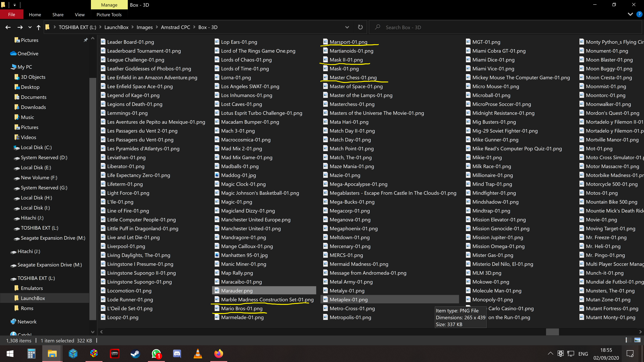This screenshot has width=644, height=362.
Task: Expand the ribbon with the chevron
Action: [x=630, y=14]
